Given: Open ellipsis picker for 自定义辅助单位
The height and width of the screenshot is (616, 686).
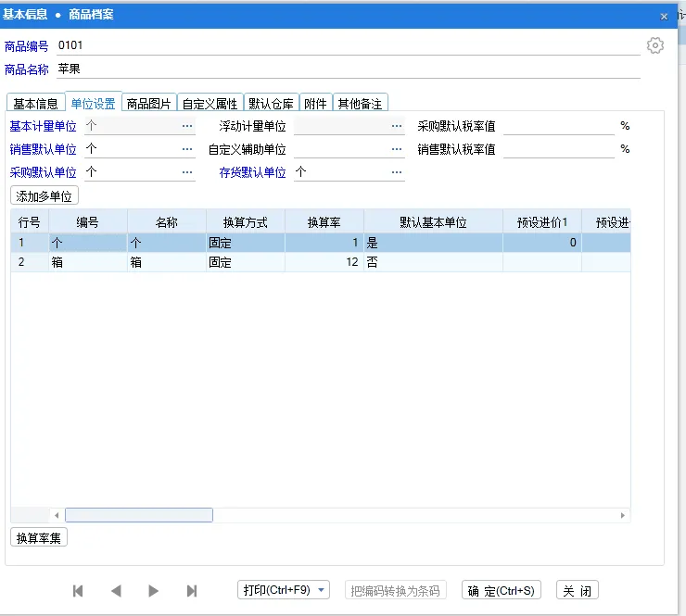Looking at the screenshot, I should click(x=397, y=149).
